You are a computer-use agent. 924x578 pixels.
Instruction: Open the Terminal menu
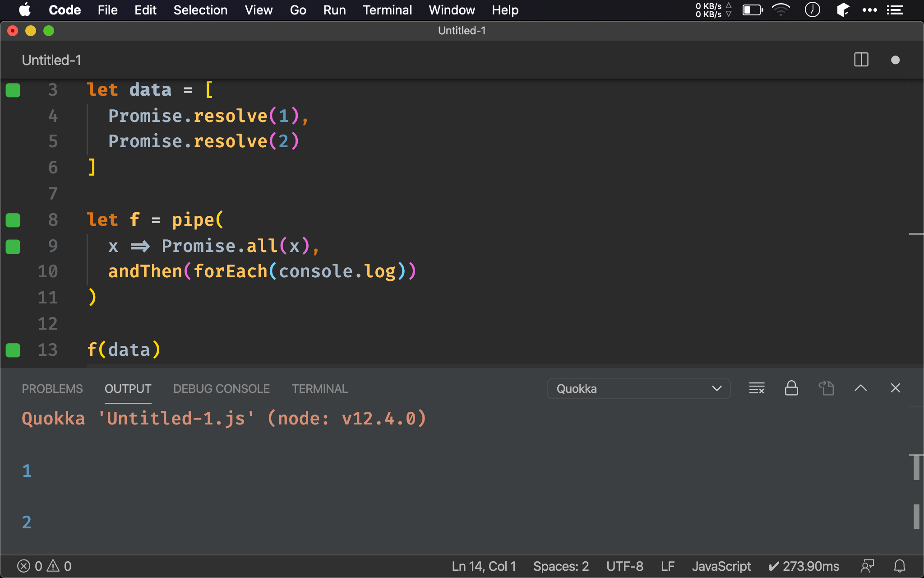387,10
